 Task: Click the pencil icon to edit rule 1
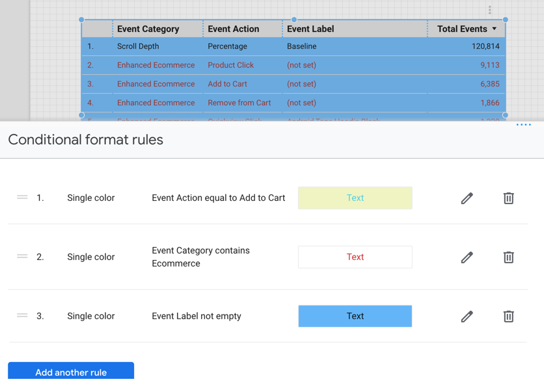tap(467, 198)
